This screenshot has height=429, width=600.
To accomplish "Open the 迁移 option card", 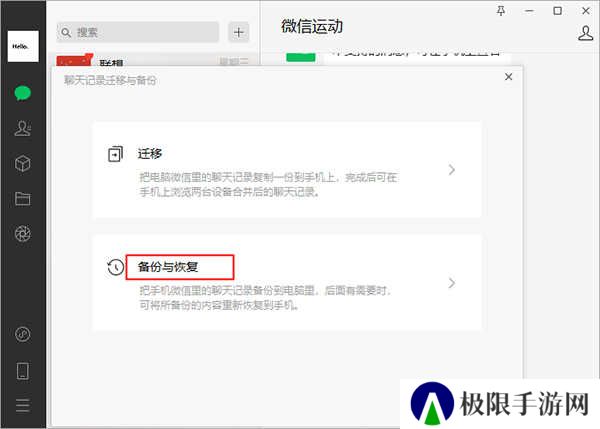I will pos(287,170).
